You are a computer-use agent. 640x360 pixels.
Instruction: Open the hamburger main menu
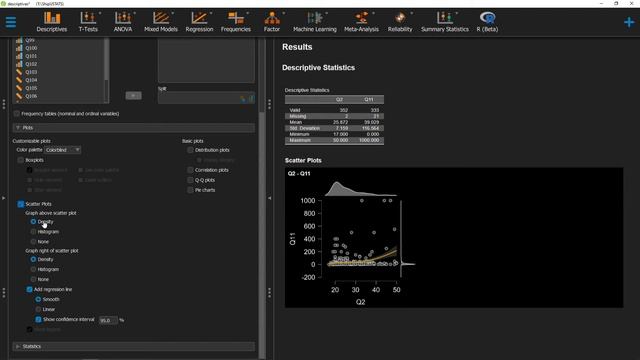coord(11,22)
